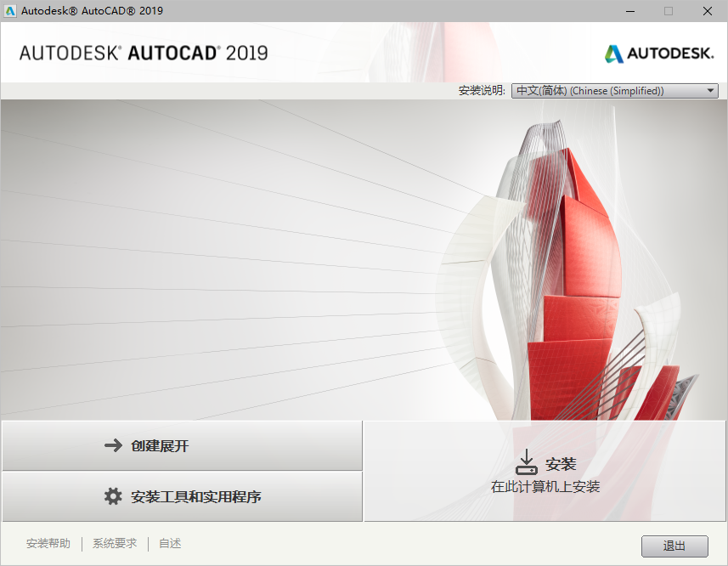Open the installation language dropdown

click(x=614, y=90)
